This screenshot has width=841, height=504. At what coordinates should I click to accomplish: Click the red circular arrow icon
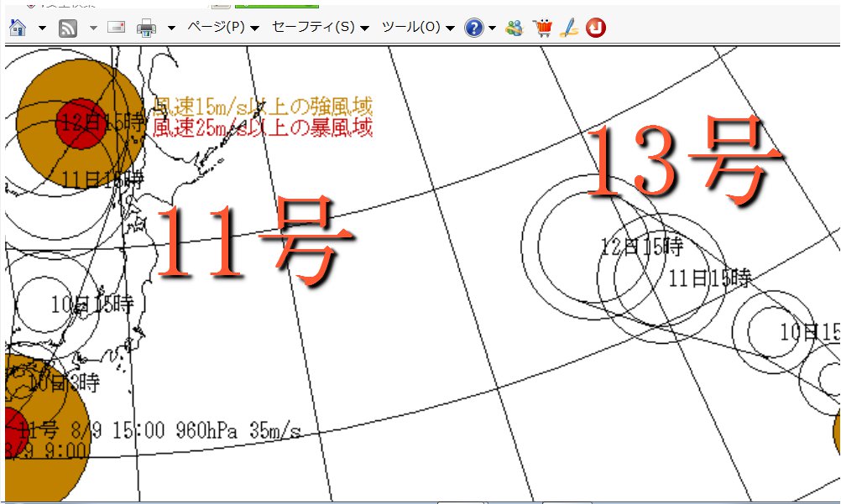pos(595,28)
